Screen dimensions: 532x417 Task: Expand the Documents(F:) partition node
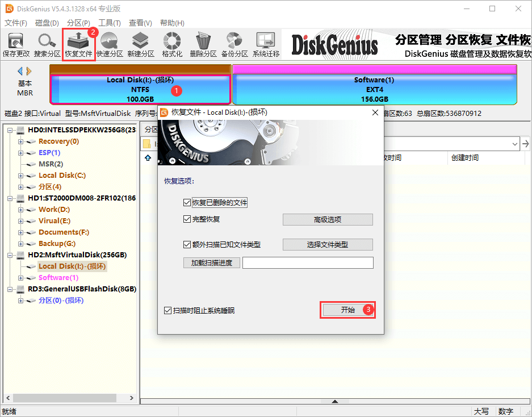tap(20, 232)
